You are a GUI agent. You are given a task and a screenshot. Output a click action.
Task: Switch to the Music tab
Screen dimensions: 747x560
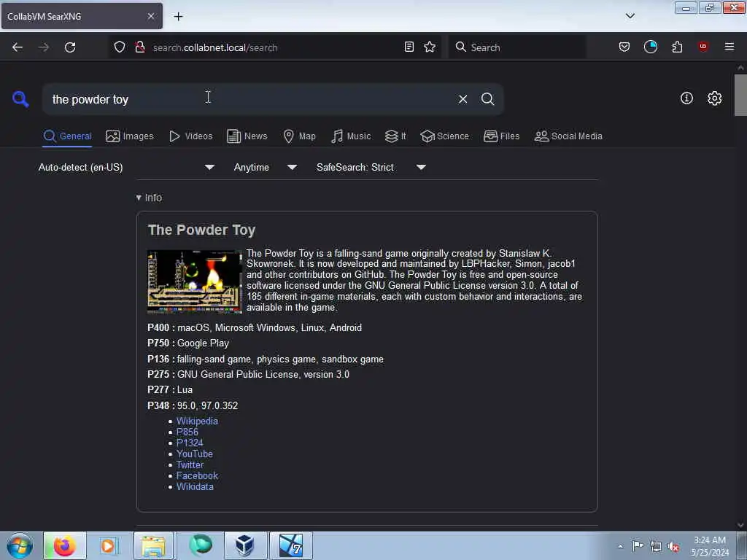[351, 136]
